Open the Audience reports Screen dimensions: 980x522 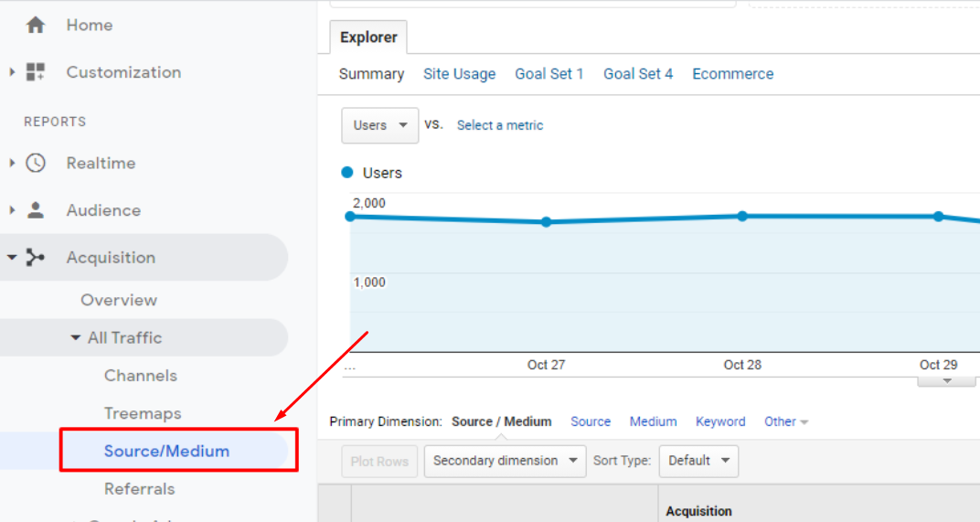coord(103,210)
